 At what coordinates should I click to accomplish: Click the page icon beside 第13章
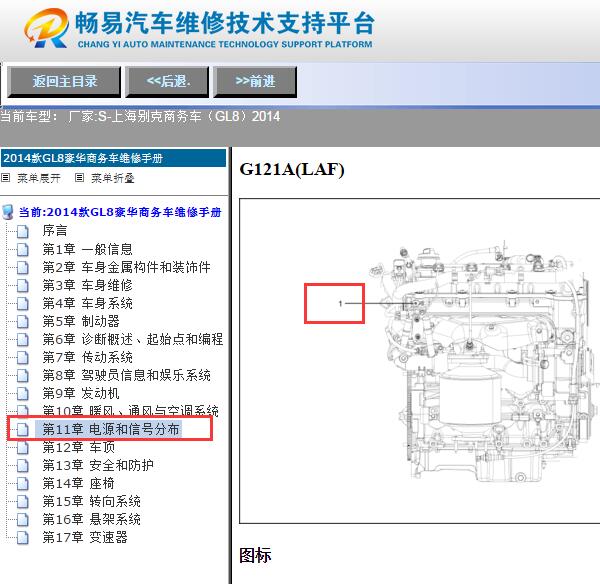pyautogui.click(x=23, y=465)
